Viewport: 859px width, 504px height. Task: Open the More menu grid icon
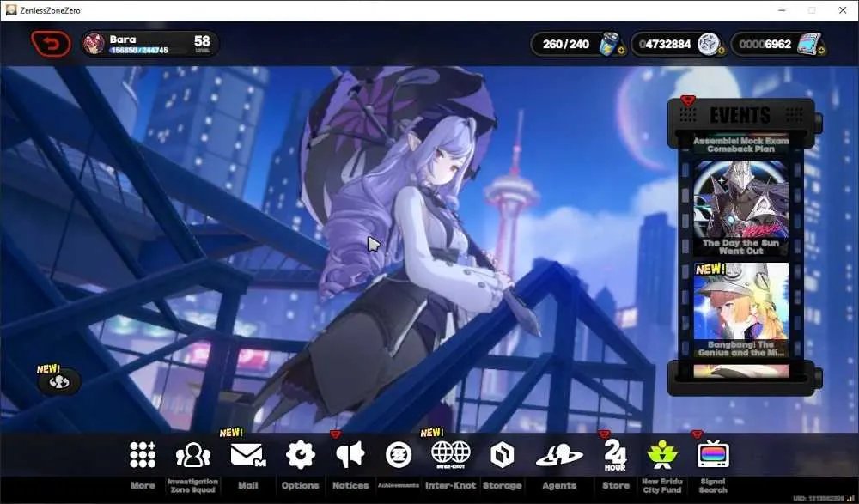[x=143, y=455]
